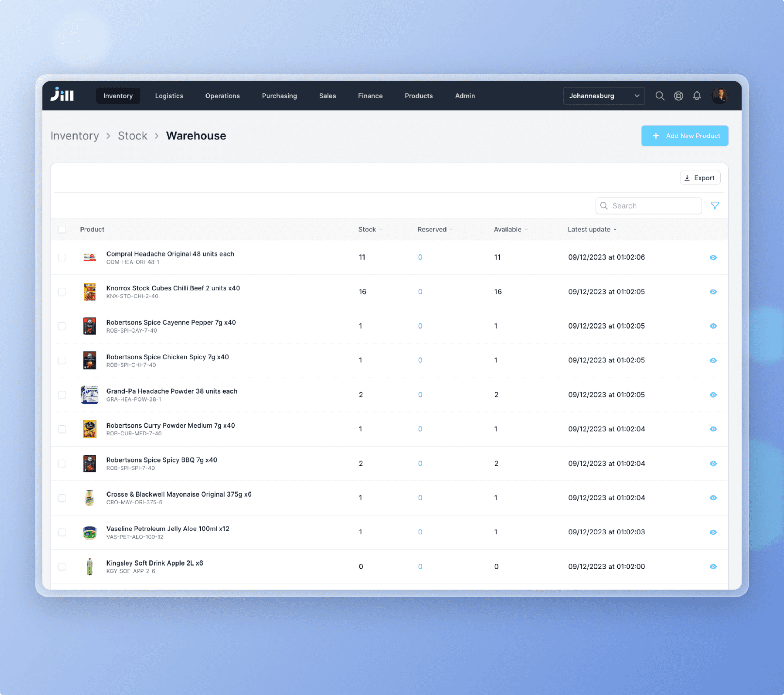
Task: View details of Compral Headache Original row
Action: [x=713, y=257]
